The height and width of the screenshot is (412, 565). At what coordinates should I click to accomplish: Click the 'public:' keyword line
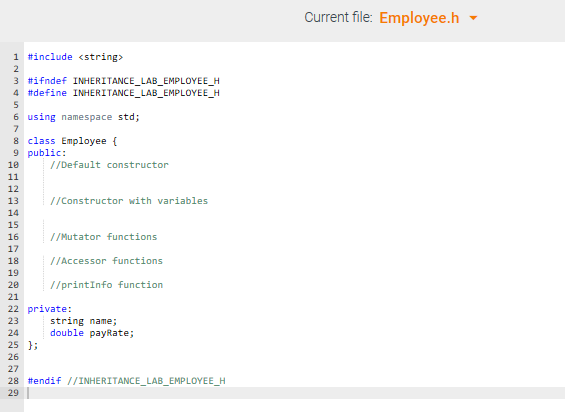[47, 153]
